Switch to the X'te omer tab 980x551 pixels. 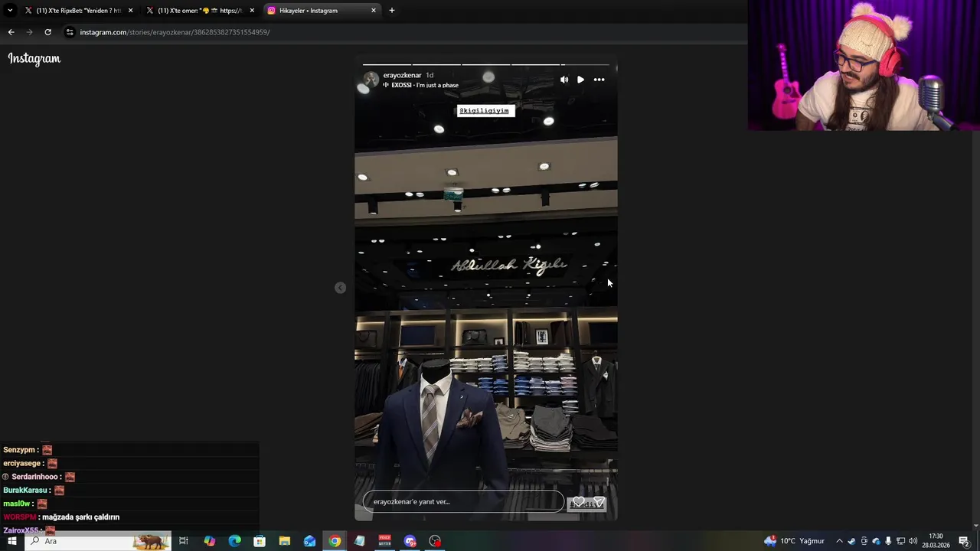coord(199,11)
